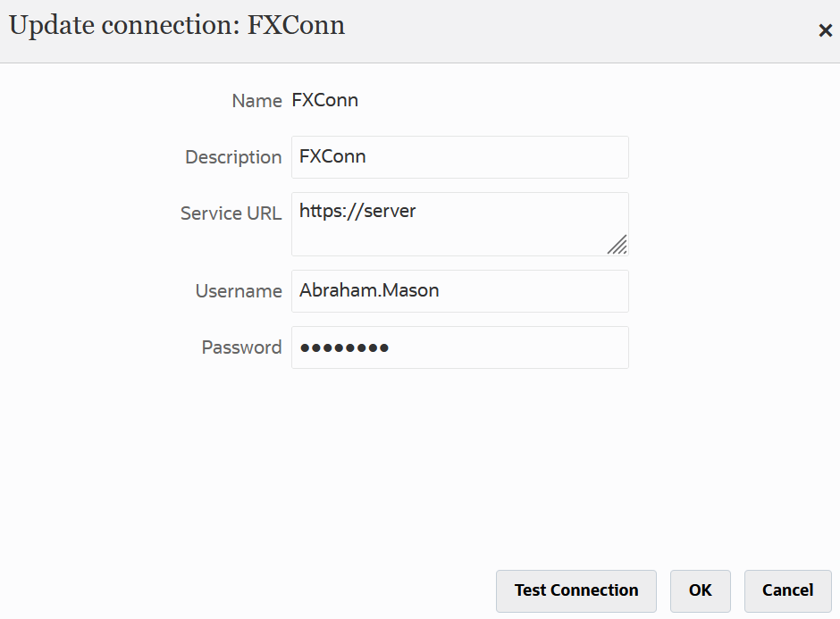
Task: Click the dialog title 'Update connection: FXConn'
Action: coord(177,26)
